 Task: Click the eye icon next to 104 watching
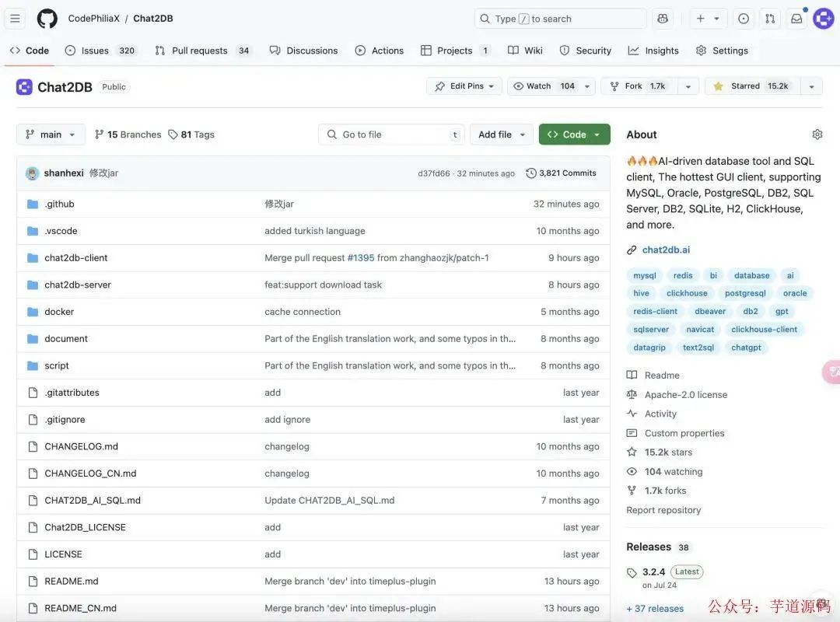pos(632,471)
